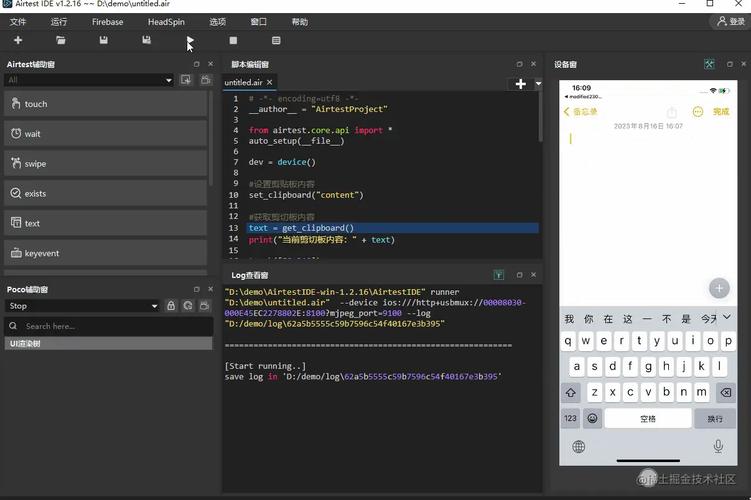Click the script editor vertical scrollbar
Viewport: 751px width, 500px height.
click(x=540, y=117)
